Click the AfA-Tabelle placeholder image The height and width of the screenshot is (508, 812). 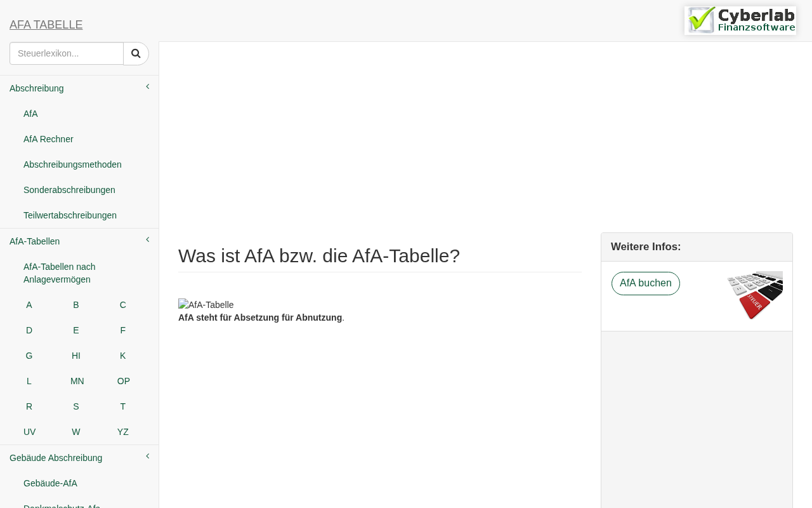[x=206, y=305]
